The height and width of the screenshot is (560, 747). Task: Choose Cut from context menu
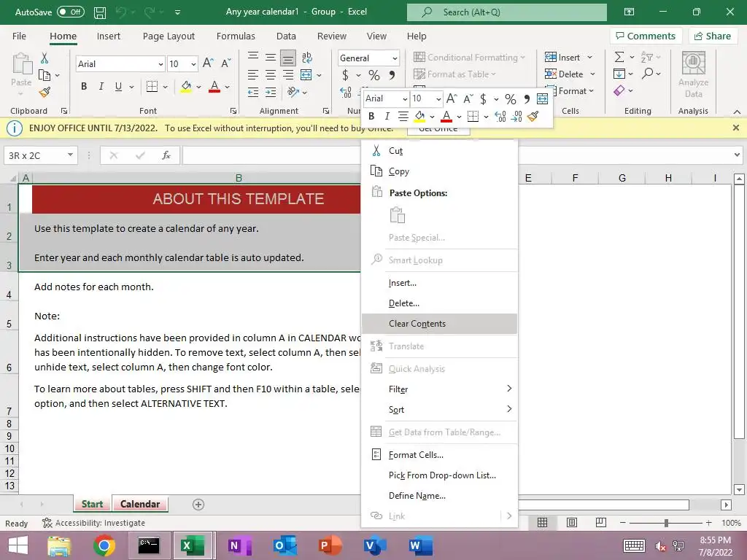point(439,151)
